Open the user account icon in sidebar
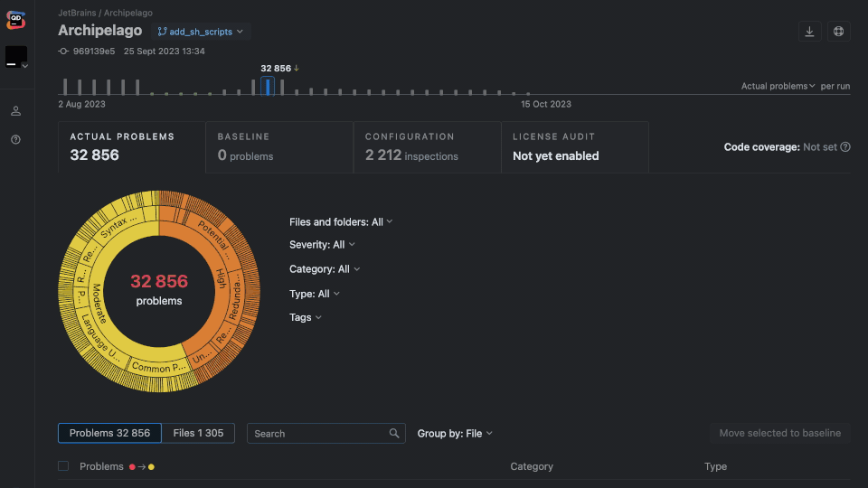 (x=16, y=111)
